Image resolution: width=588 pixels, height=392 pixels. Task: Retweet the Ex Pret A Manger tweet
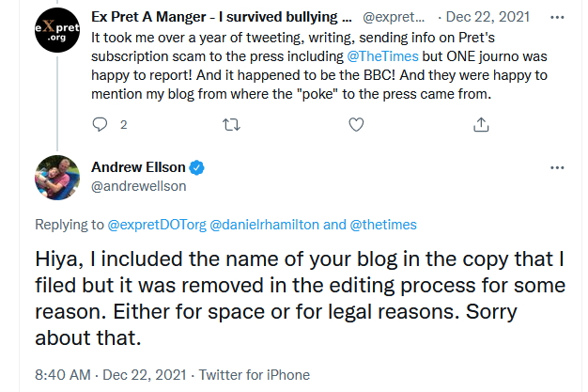[228, 124]
